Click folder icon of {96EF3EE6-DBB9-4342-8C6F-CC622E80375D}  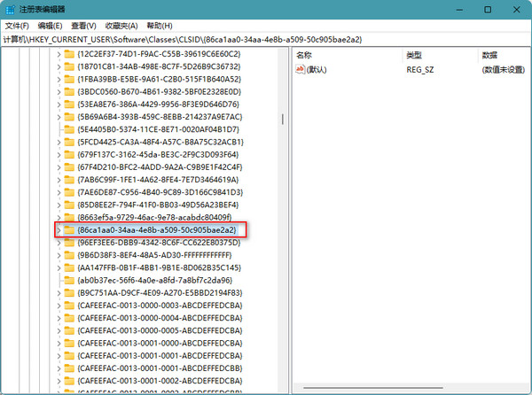(69, 243)
